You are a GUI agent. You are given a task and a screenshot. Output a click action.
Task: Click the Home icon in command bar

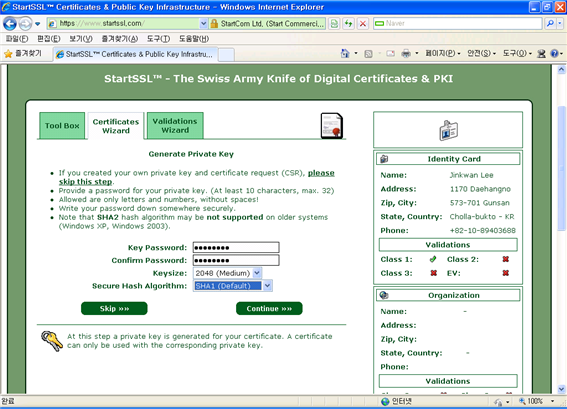click(x=345, y=54)
